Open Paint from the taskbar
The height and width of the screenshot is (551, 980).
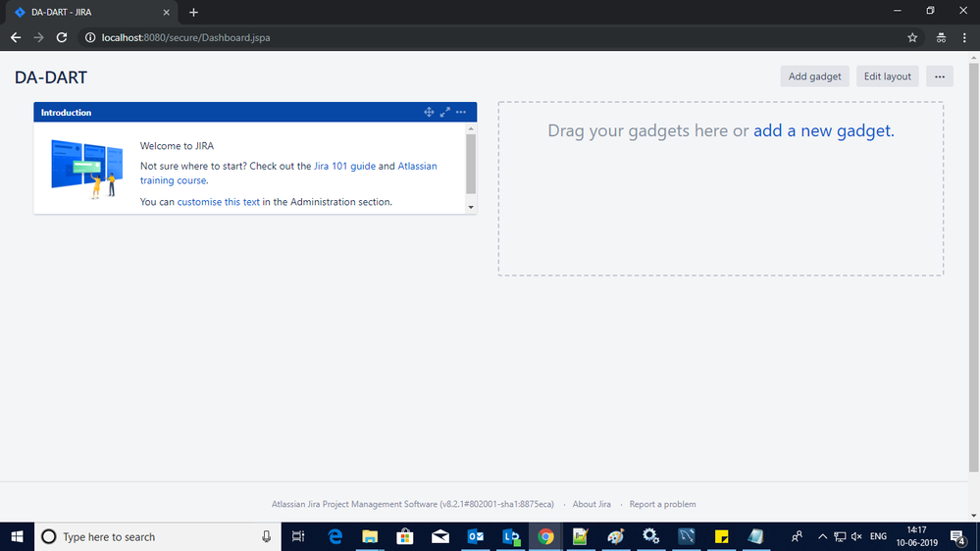[x=616, y=536]
